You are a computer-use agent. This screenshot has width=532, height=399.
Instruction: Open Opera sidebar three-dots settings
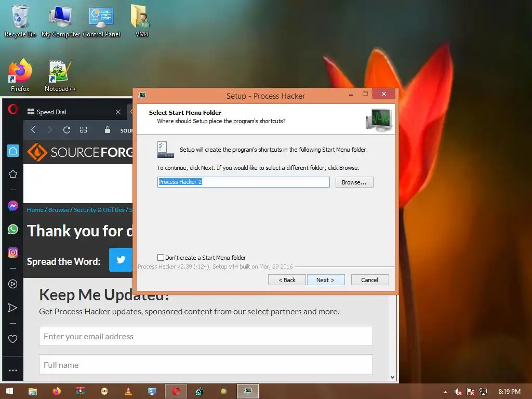(x=13, y=370)
